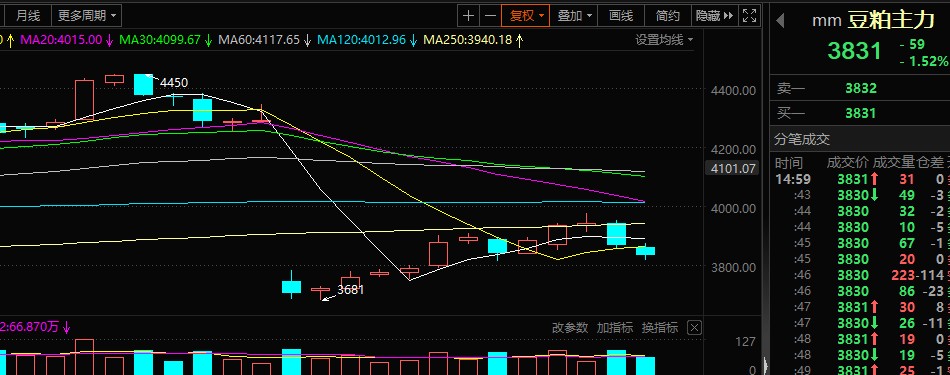Select the MA20:4015.00 moving average label
The image size is (950, 375).
click(61, 41)
